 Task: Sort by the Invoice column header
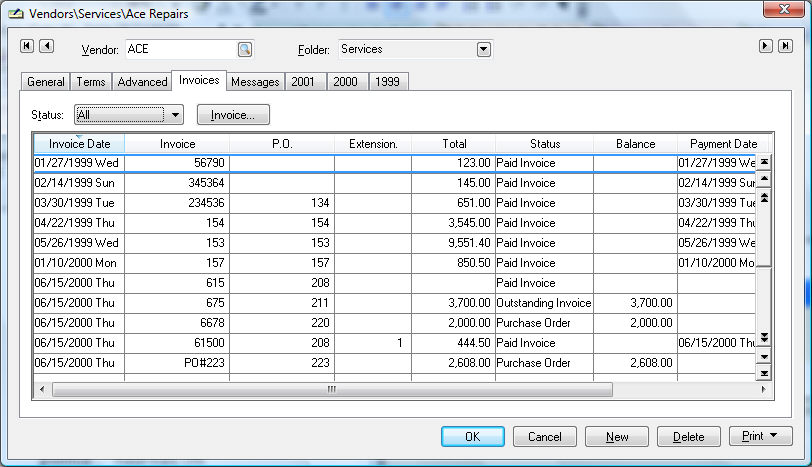pos(177,144)
